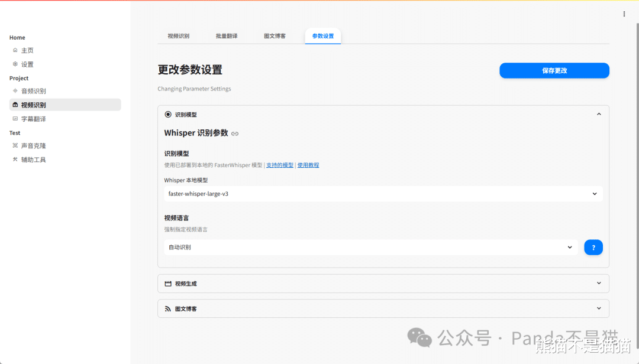This screenshot has width=639, height=364.
Task: Click the video icon beside 视频识别
Action: 15,105
